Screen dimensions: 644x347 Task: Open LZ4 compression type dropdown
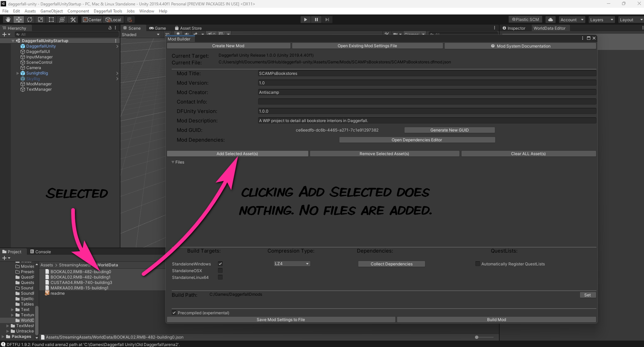coord(292,264)
